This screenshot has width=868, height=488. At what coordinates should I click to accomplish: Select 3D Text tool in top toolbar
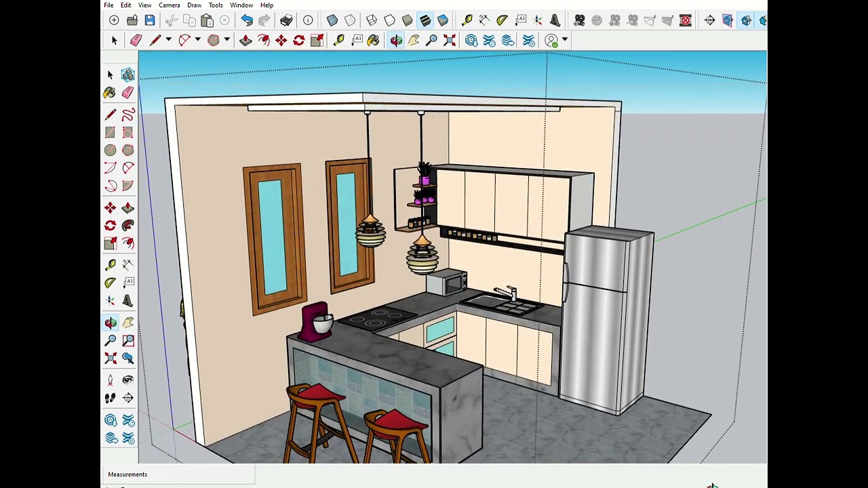coord(555,20)
